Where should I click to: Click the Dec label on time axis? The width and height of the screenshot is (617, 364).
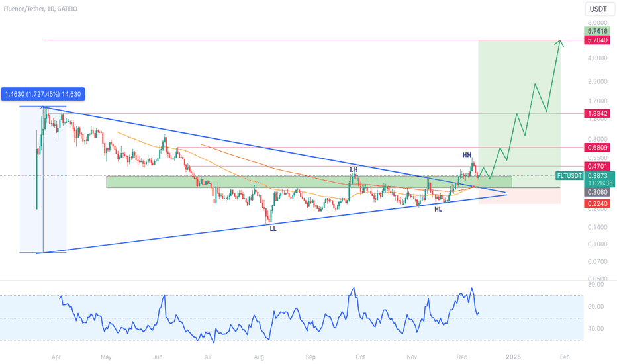click(461, 357)
